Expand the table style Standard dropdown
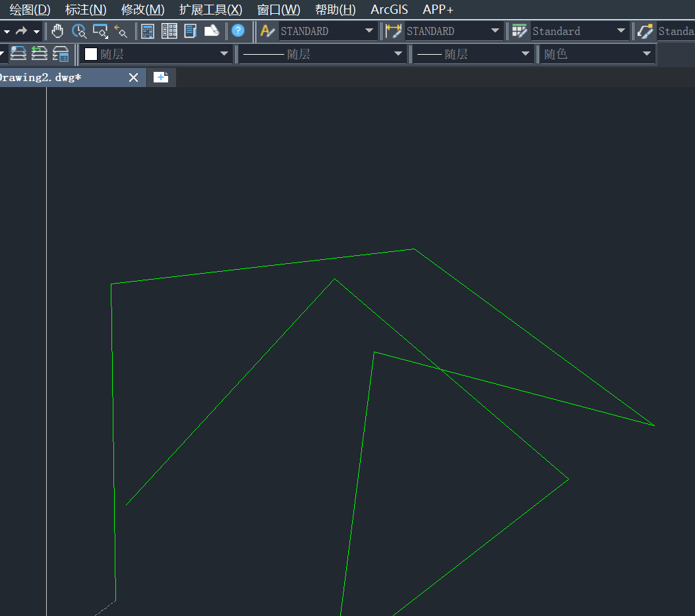695x616 pixels. tap(621, 31)
